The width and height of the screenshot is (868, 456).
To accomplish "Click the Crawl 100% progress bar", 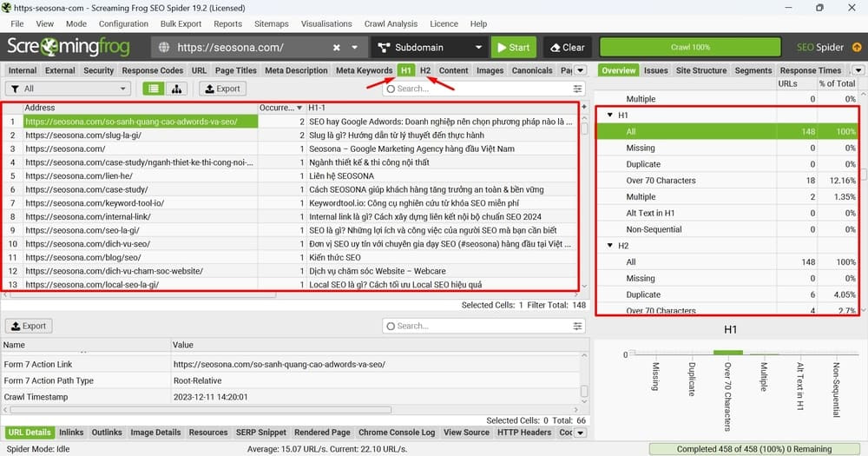I will (690, 47).
